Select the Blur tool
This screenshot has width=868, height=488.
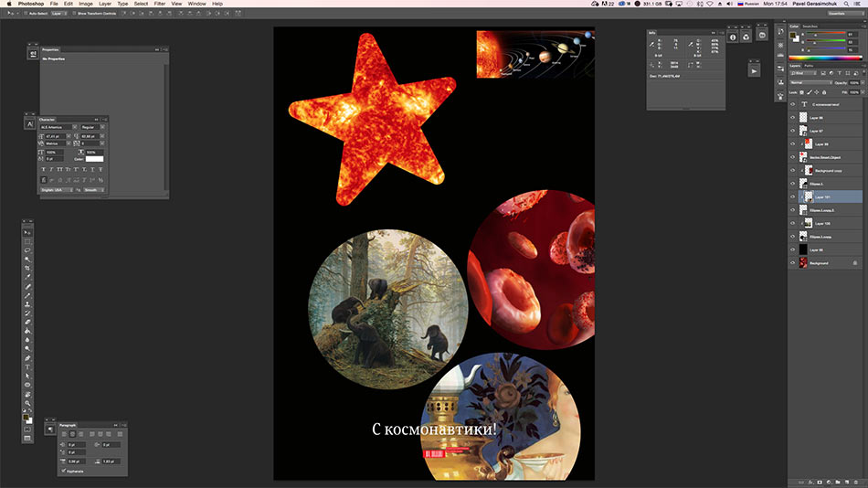click(27, 340)
